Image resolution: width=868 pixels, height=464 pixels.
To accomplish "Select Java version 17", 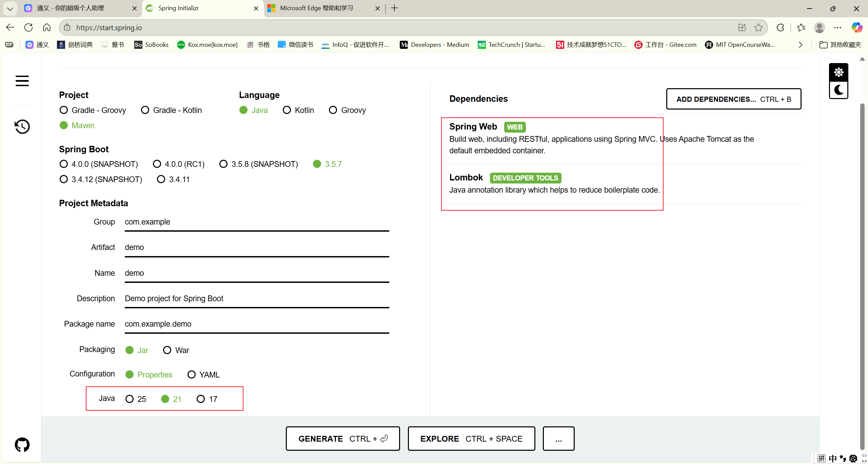I will (x=201, y=399).
